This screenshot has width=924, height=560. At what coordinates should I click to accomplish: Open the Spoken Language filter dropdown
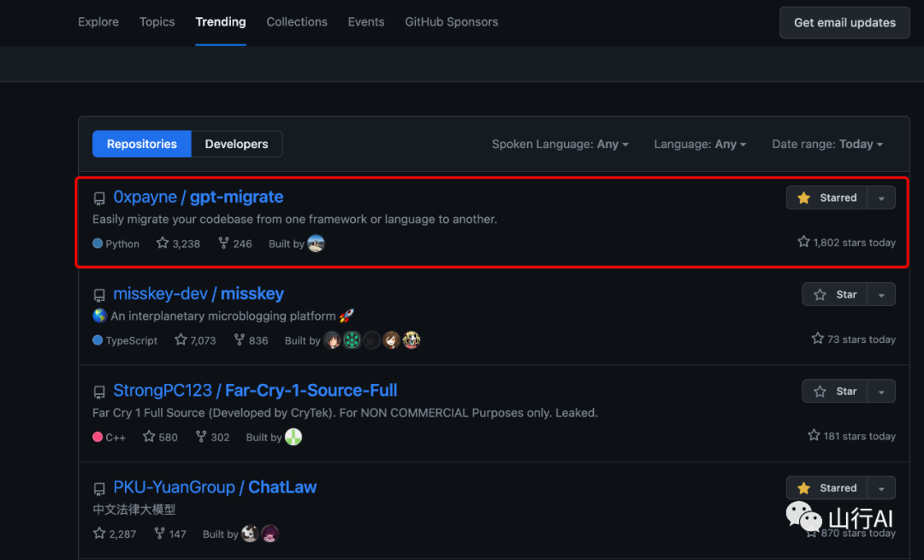point(560,144)
